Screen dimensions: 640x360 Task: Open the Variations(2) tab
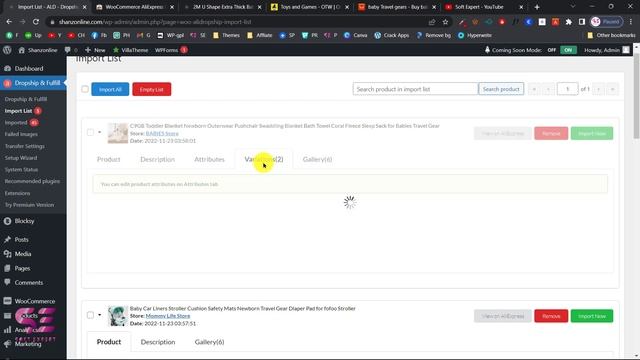coord(264,159)
